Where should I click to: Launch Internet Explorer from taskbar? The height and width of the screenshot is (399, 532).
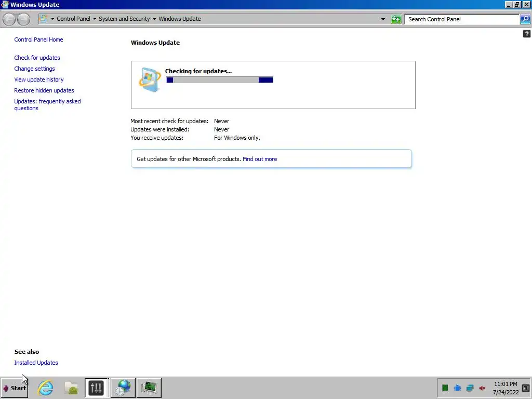(46, 388)
